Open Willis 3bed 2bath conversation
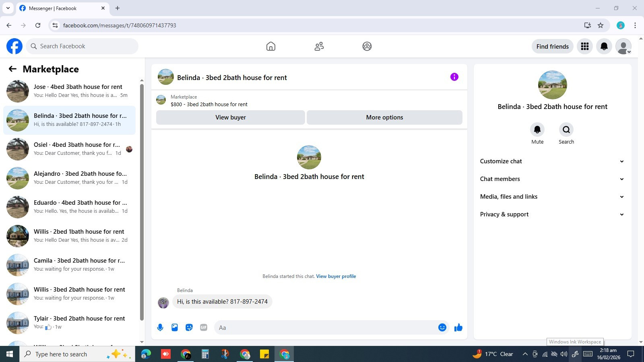The height and width of the screenshot is (362, 644). pos(69,294)
